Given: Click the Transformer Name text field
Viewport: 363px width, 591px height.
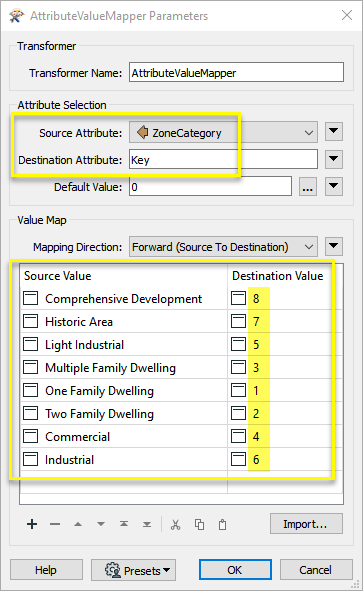Looking at the screenshot, I should click(236, 72).
